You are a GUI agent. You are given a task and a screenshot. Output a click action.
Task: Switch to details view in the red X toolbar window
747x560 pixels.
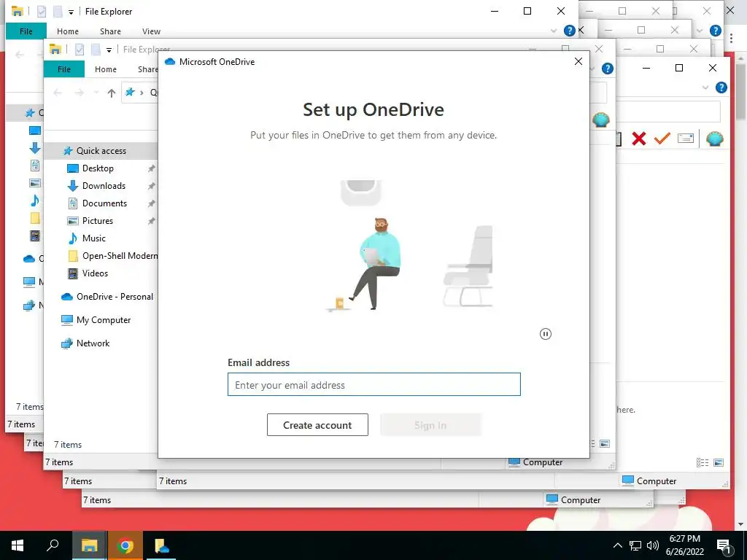coord(703,462)
